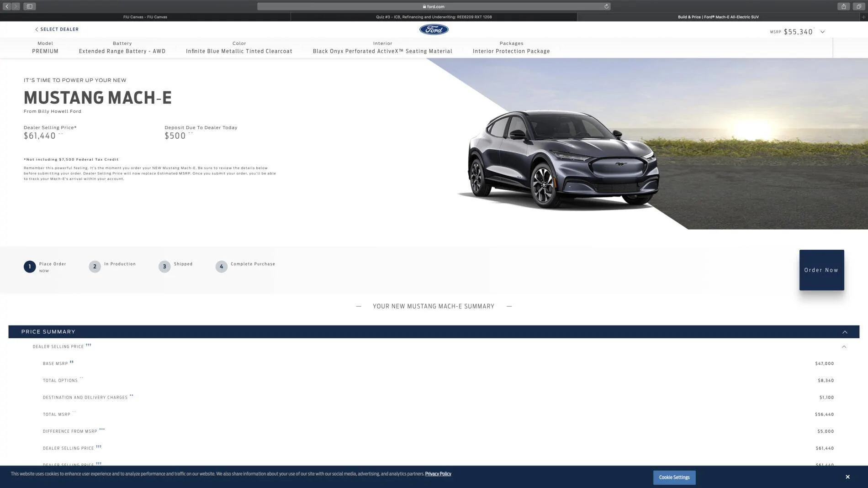The image size is (868, 488).
Task: Follow the Privacy Policy link
Action: point(438,474)
